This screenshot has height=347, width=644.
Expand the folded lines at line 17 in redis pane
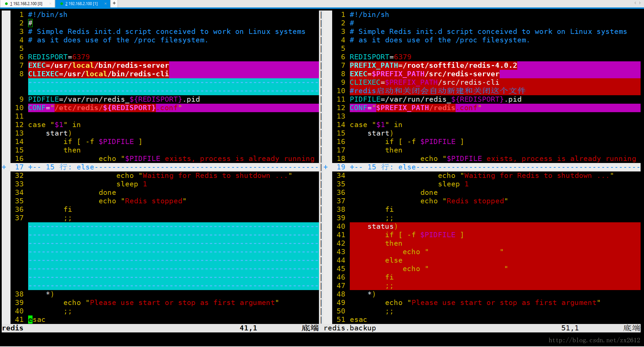4,167
